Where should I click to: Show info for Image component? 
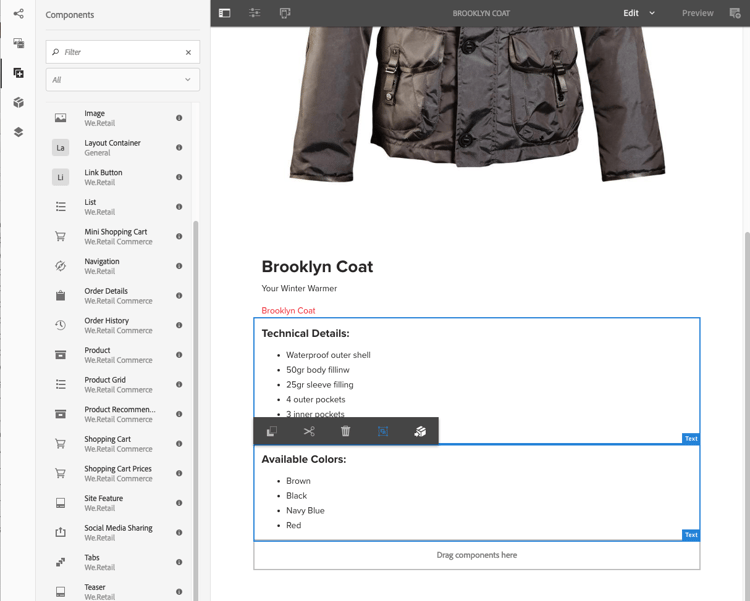pyautogui.click(x=179, y=118)
